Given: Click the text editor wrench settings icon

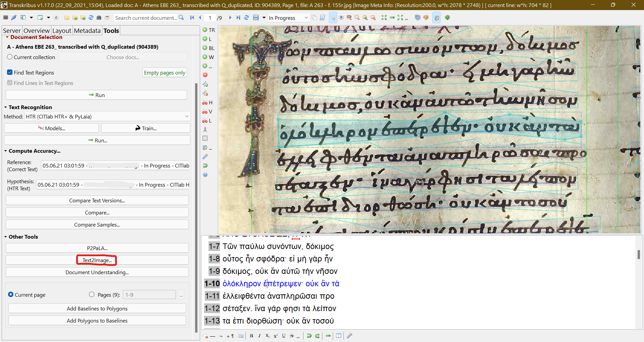Looking at the screenshot, I should pos(350,336).
